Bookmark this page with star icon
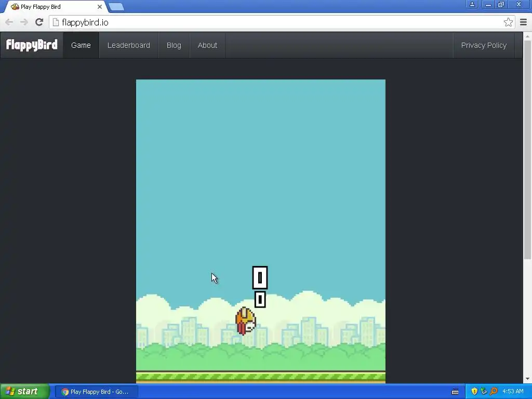This screenshot has width=532, height=399. tap(508, 22)
